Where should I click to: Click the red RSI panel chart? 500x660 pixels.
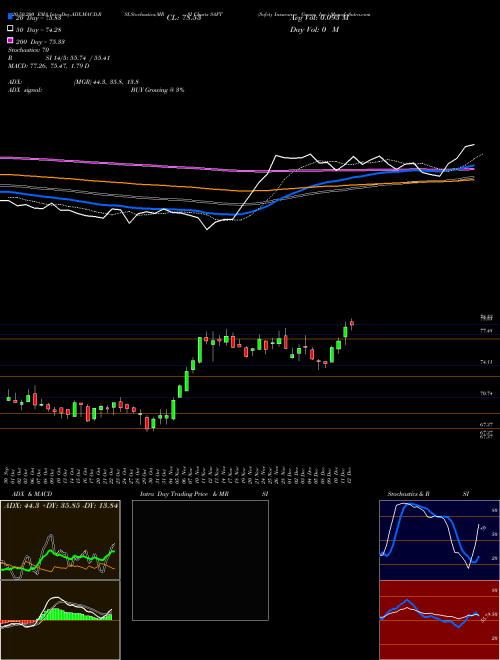(x=439, y=620)
